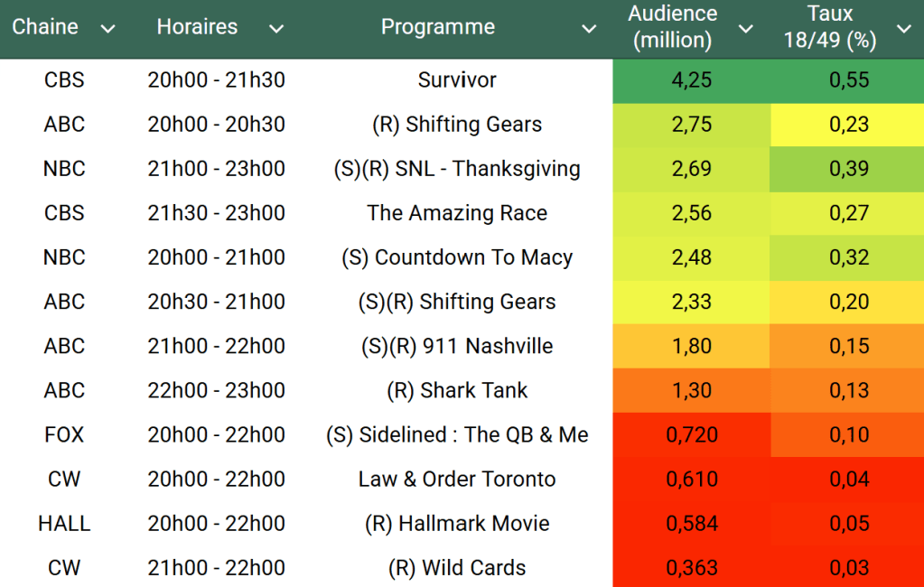Select the FOX channel cell
Screen dimensions: 924x587
click(x=64, y=435)
